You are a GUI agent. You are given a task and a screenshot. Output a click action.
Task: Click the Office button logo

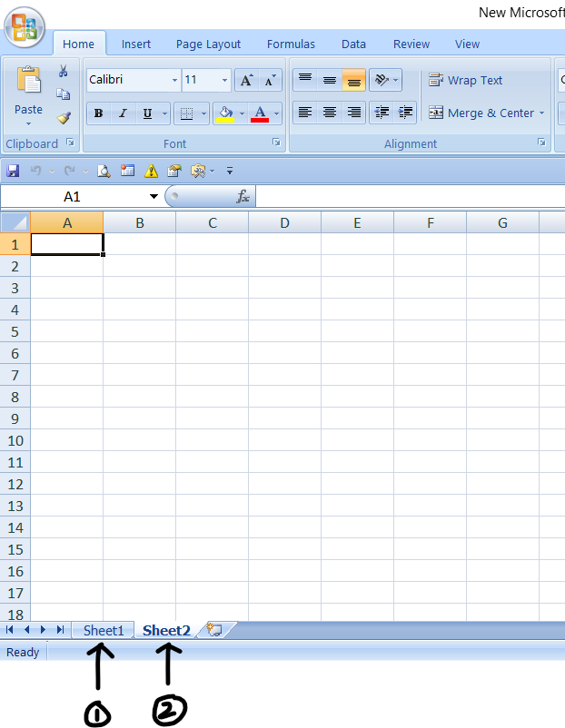click(x=25, y=28)
